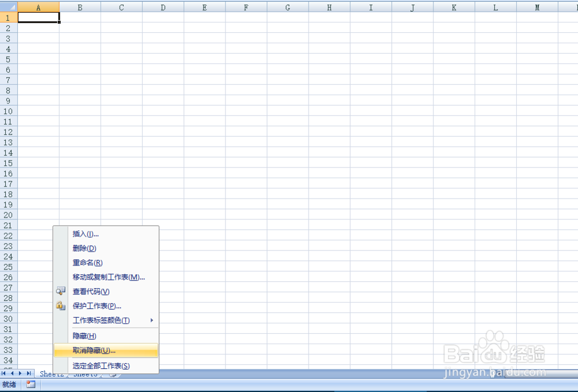Select column A header
This screenshot has height=392, width=578.
pos(38,8)
